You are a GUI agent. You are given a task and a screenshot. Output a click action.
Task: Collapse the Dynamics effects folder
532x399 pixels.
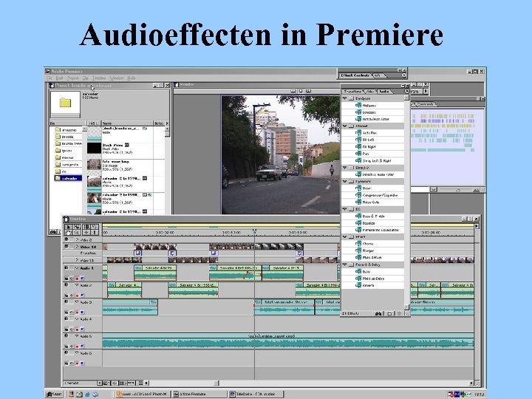point(345,182)
